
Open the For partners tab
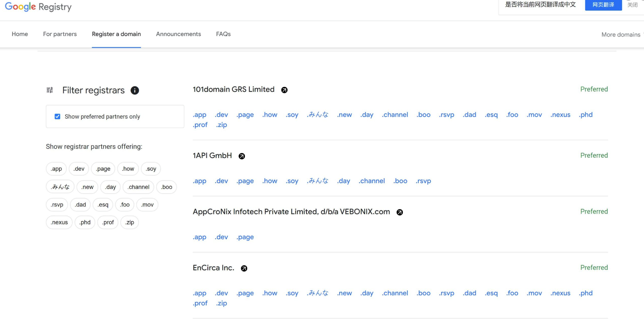60,34
